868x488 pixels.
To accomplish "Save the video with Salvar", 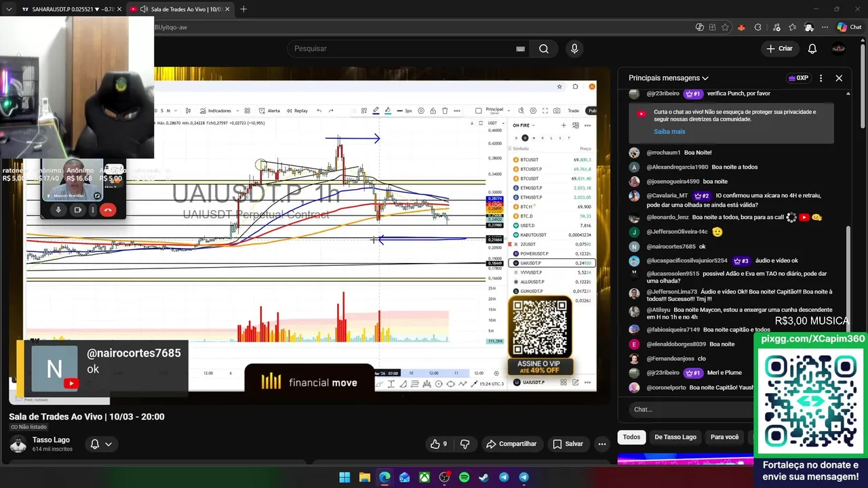I will [568, 444].
